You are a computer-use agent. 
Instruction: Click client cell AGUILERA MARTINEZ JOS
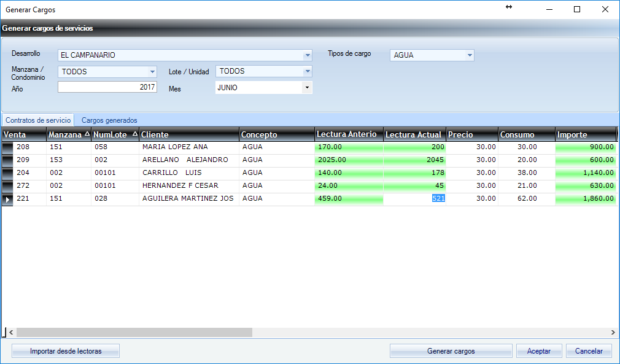[x=189, y=198]
